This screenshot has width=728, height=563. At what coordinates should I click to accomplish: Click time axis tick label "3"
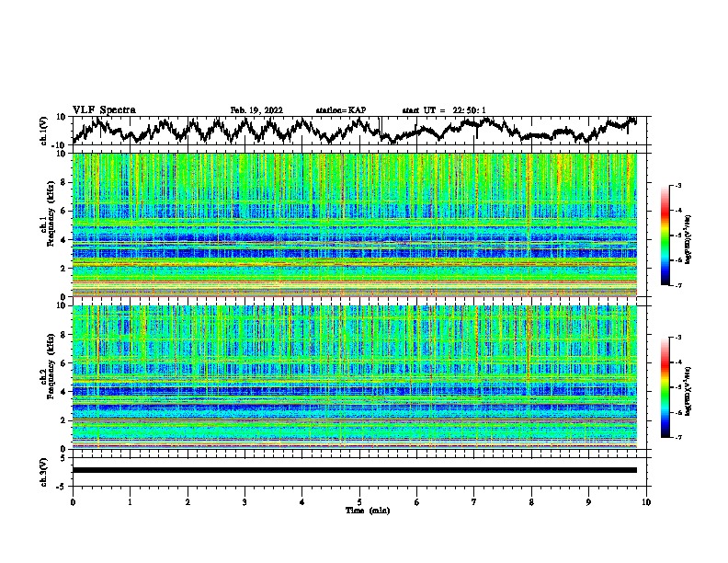(x=245, y=502)
